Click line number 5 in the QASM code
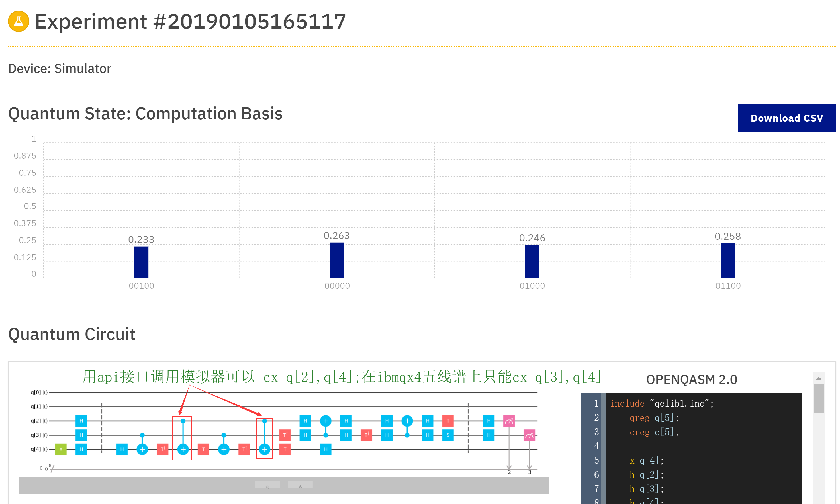This screenshot has height=504, width=840. (596, 460)
